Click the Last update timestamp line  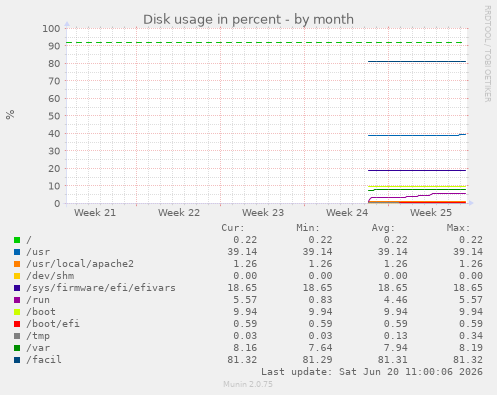[x=372, y=372]
